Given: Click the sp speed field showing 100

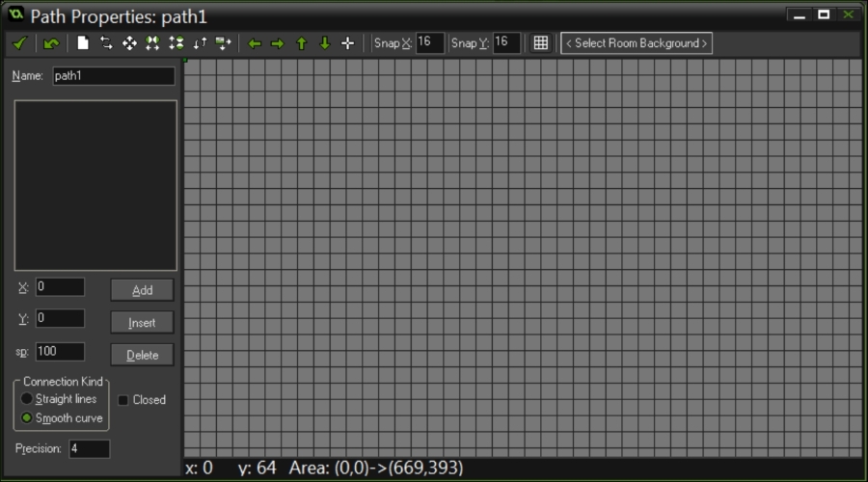Looking at the screenshot, I should pos(61,352).
